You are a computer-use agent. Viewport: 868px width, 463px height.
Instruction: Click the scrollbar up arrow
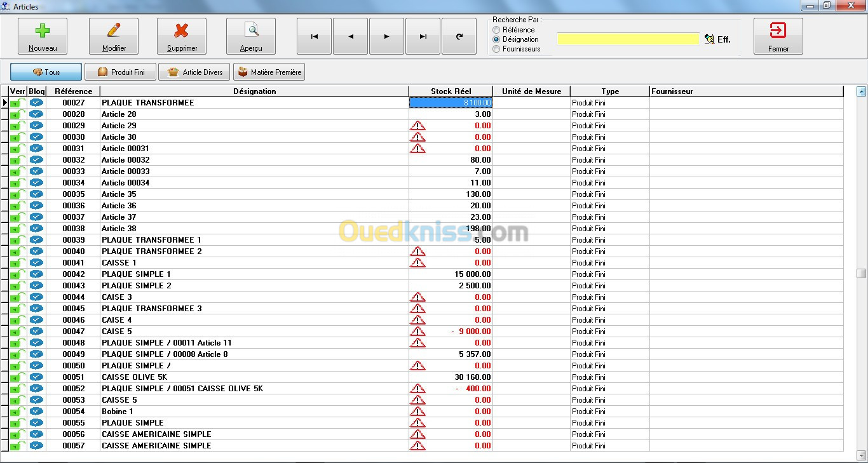pos(862,91)
